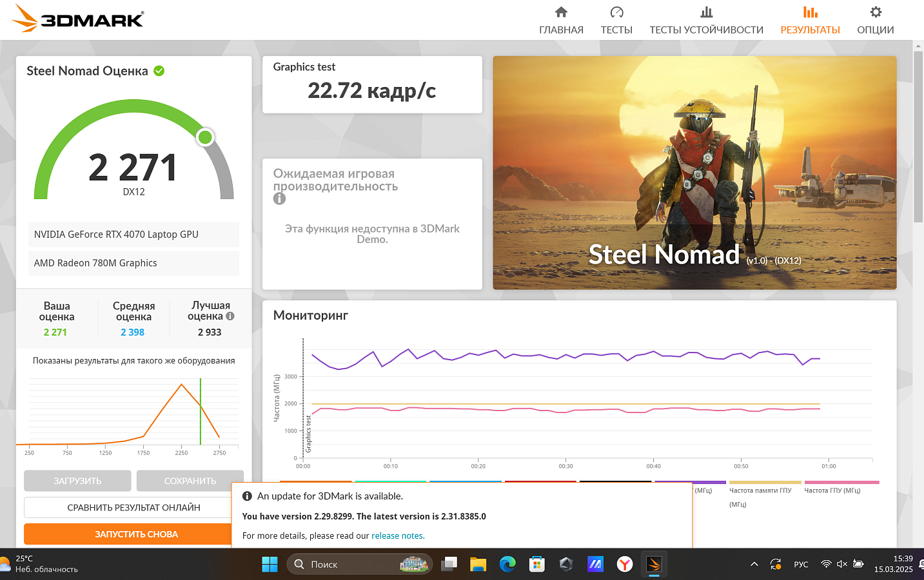Launch Microsoft Edge from the taskbar
The image size is (924, 580).
click(507, 565)
